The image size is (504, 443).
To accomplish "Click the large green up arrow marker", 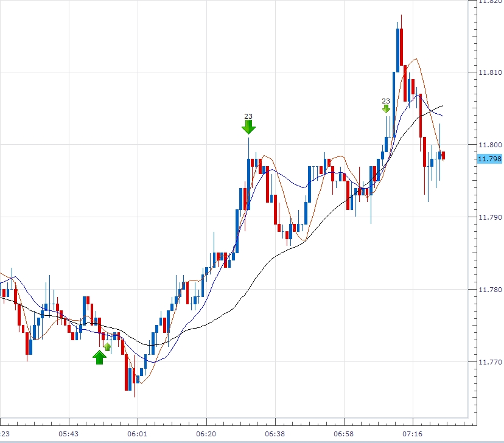I will point(99,357).
